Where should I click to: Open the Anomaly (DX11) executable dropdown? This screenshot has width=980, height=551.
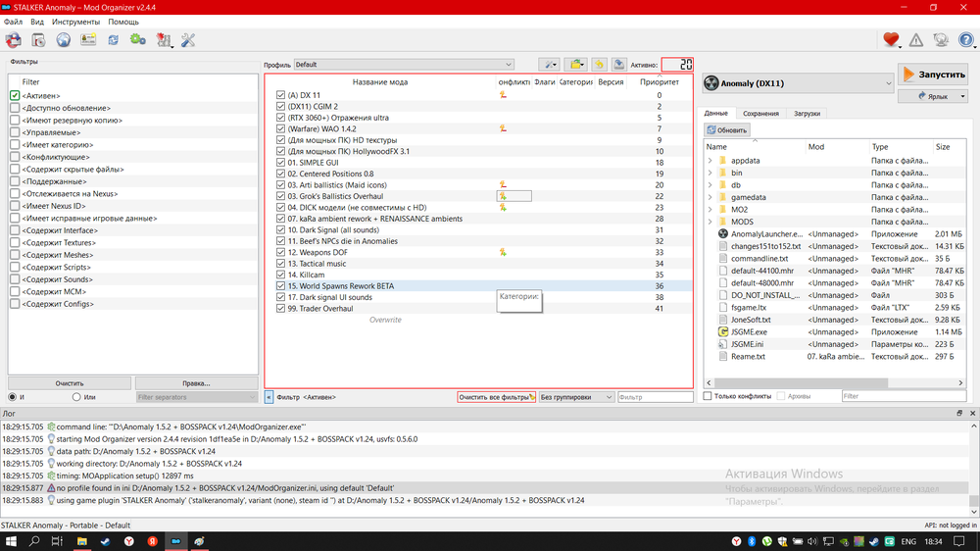[799, 83]
